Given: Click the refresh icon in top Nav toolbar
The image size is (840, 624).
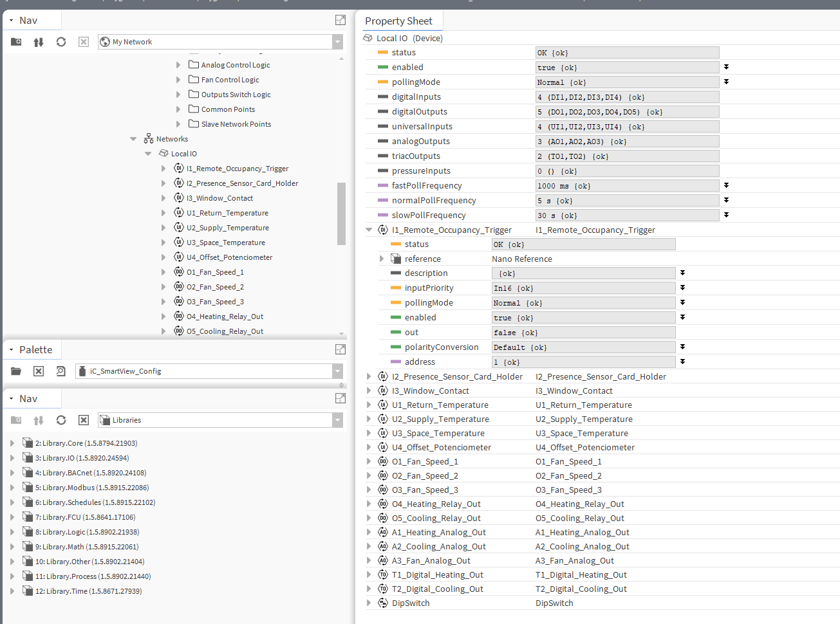Looking at the screenshot, I should pos(61,42).
